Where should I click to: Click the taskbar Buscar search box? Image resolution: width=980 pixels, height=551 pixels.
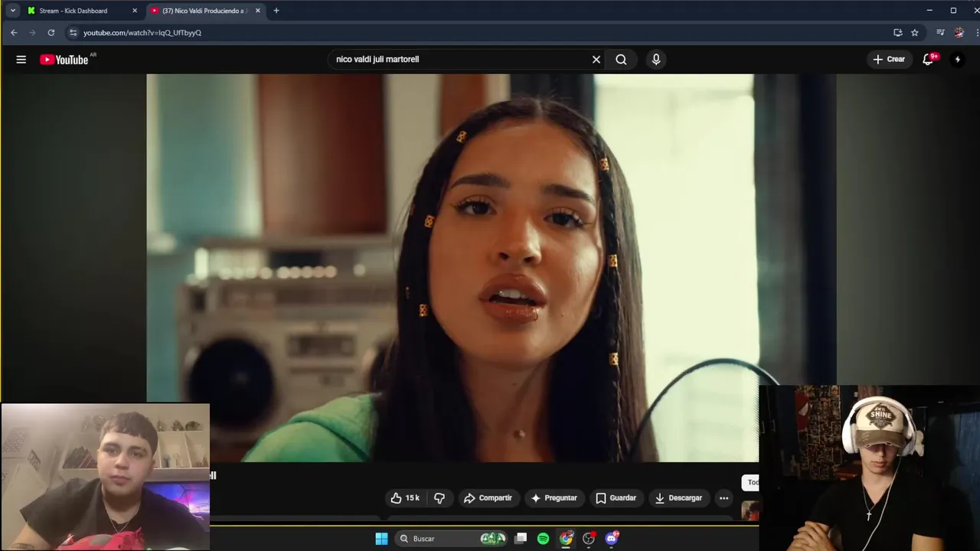452,539
